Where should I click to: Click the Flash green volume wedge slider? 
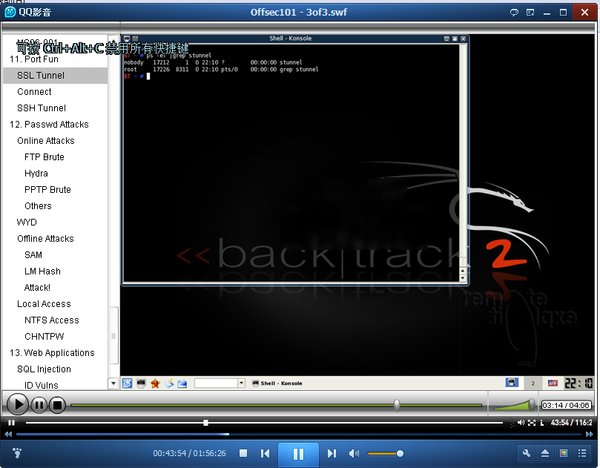(514, 404)
